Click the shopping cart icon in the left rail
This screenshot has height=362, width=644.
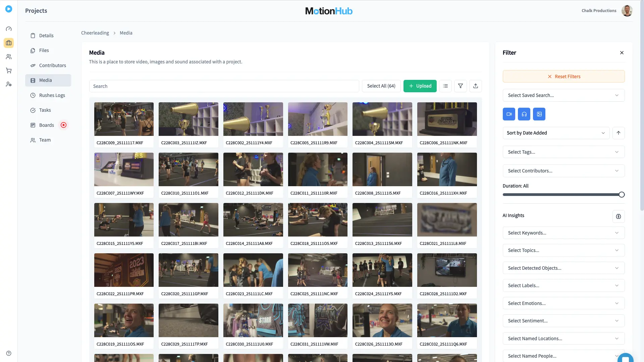pyautogui.click(x=9, y=70)
